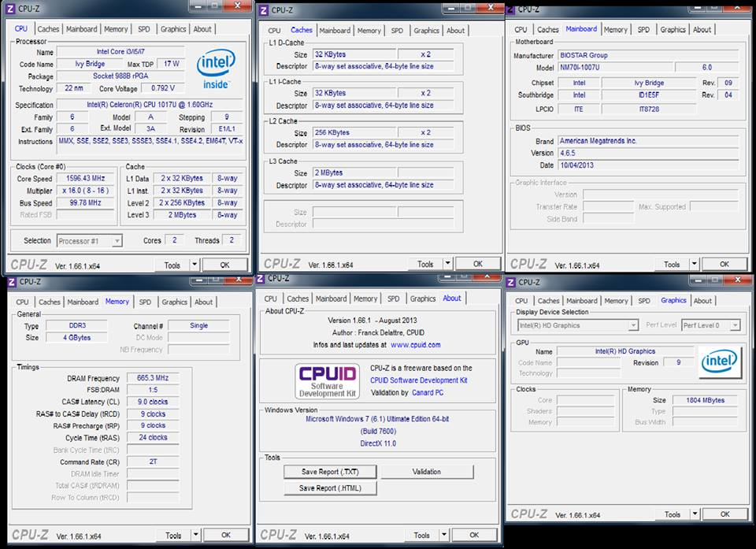Open the Tools dropdown arrow in the Caches window
The width and height of the screenshot is (756, 549).
pos(447,263)
